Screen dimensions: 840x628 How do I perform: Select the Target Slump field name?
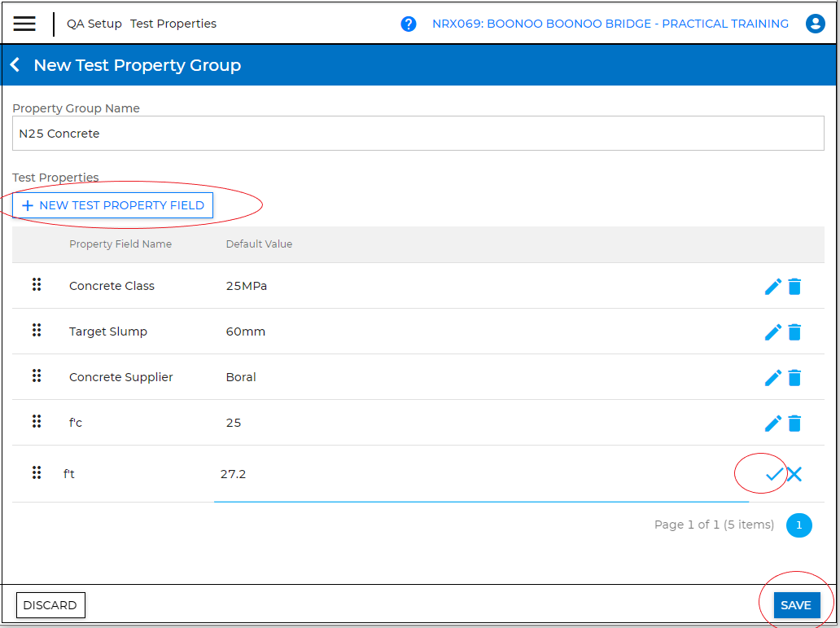coord(107,332)
